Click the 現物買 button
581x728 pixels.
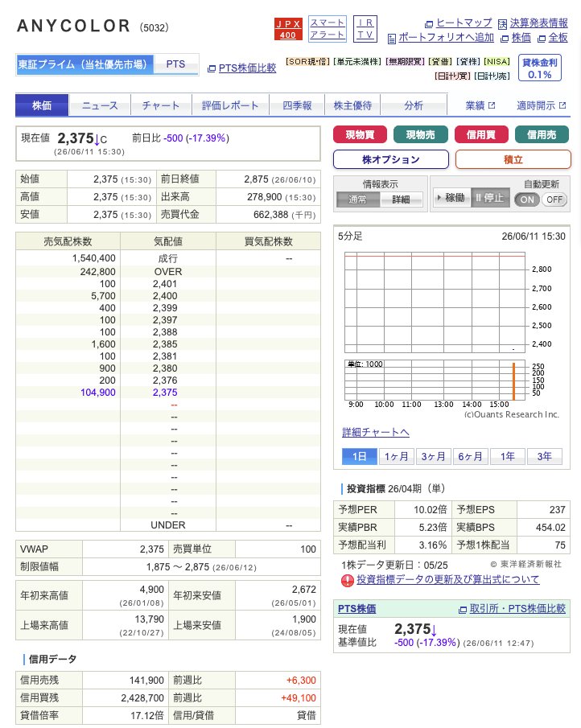360,134
